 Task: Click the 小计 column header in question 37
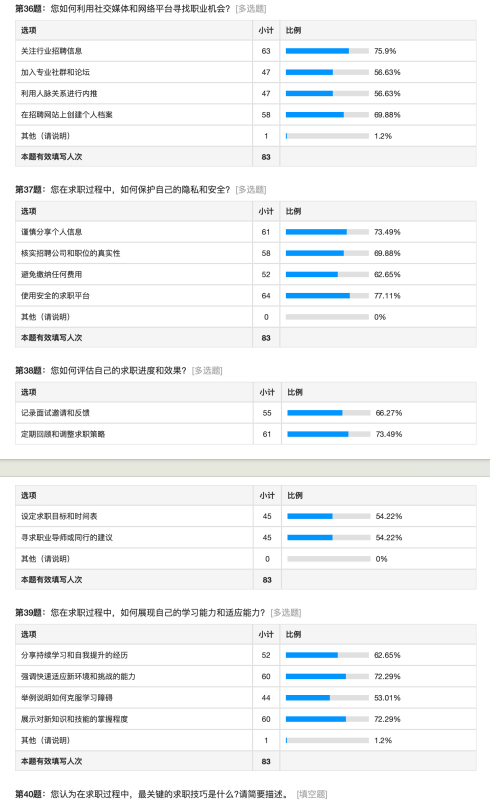coord(266,211)
